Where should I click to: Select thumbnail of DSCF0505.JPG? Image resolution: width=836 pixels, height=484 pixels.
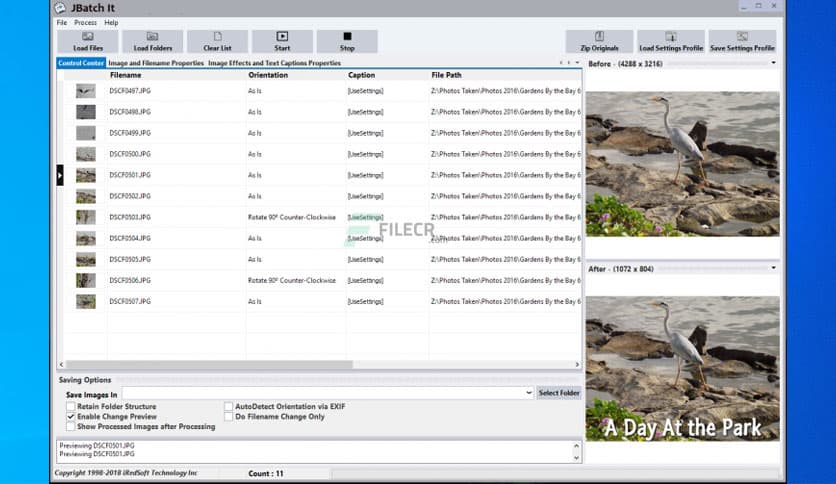tap(86, 260)
